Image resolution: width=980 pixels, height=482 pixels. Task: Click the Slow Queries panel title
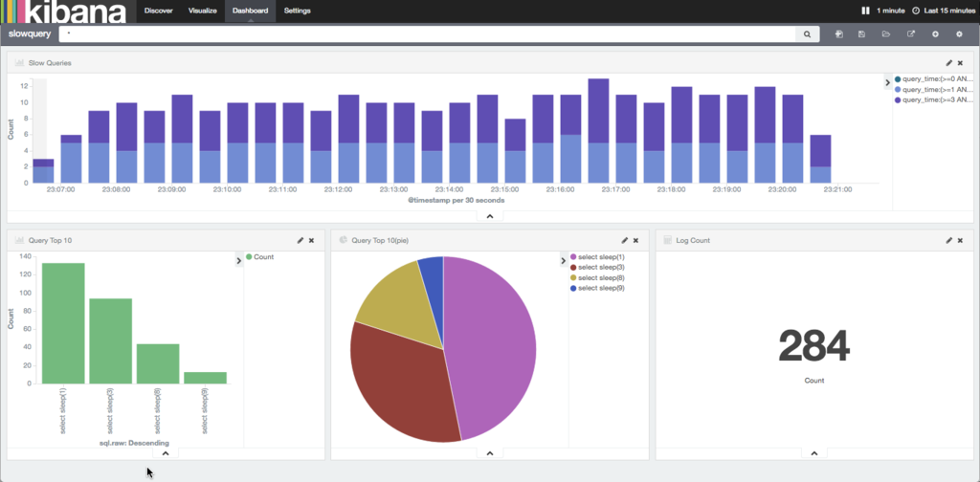pos(50,63)
